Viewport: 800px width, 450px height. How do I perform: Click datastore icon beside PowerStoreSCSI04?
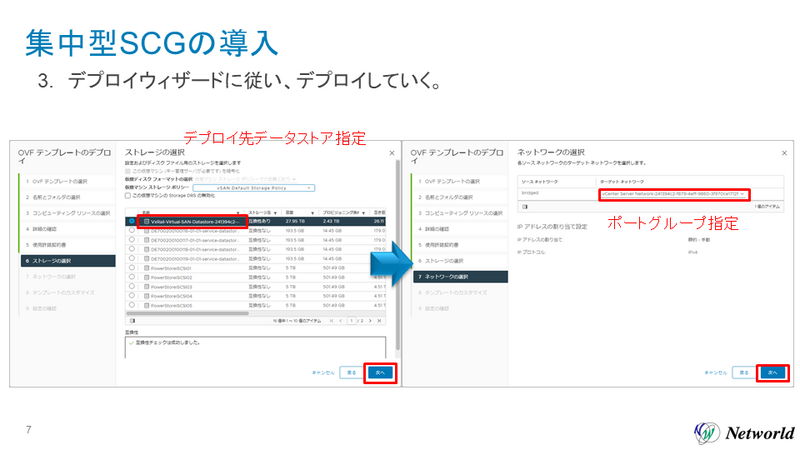[146, 296]
